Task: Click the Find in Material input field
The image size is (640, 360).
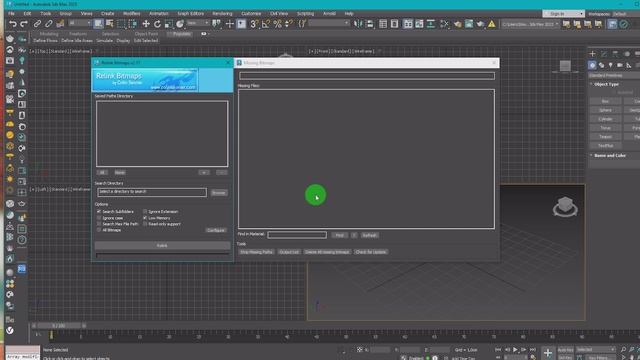Action: pos(297,235)
